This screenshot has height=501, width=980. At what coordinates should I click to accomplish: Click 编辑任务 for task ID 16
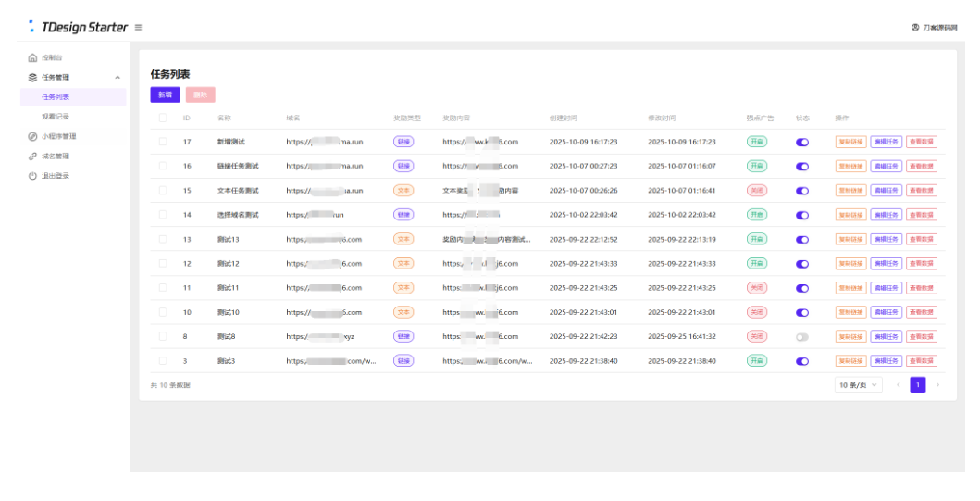(x=886, y=167)
